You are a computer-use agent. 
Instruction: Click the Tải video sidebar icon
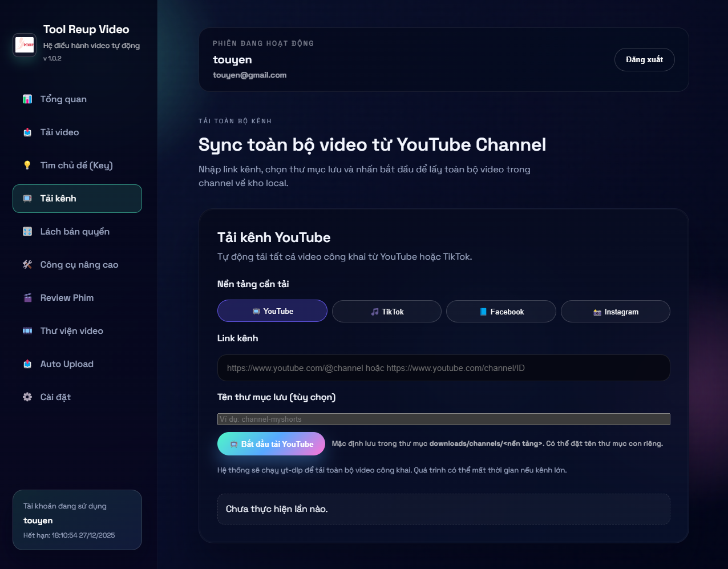pos(27,132)
